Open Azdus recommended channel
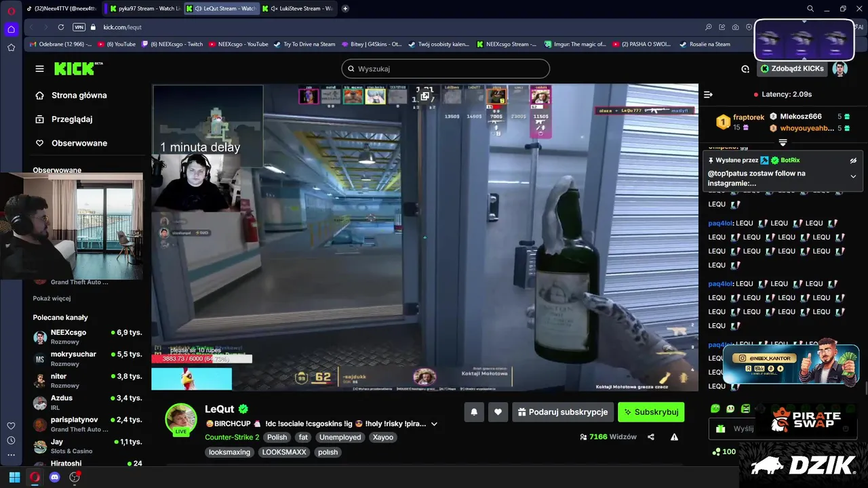 pos(87,402)
